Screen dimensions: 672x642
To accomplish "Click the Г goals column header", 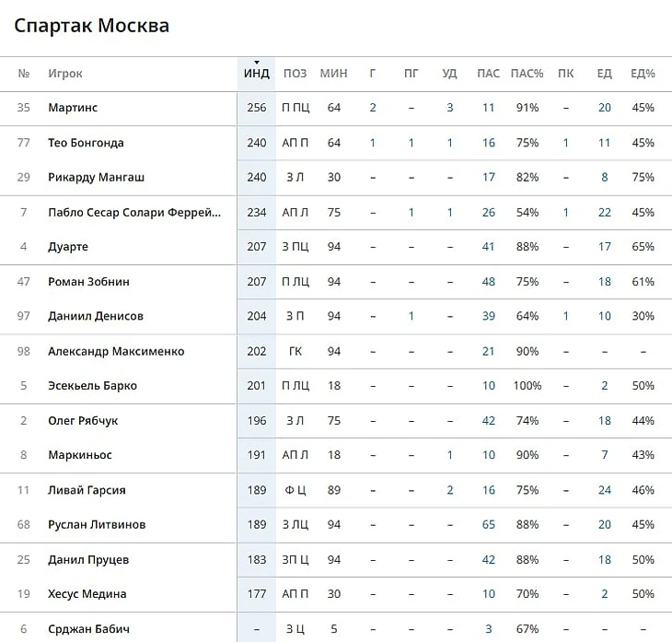I will click(x=373, y=74).
